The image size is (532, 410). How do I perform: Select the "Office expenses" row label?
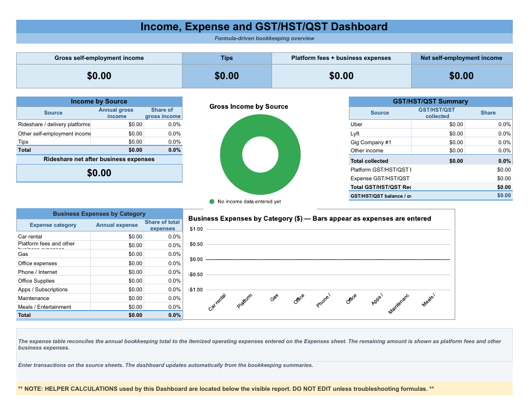37,263
